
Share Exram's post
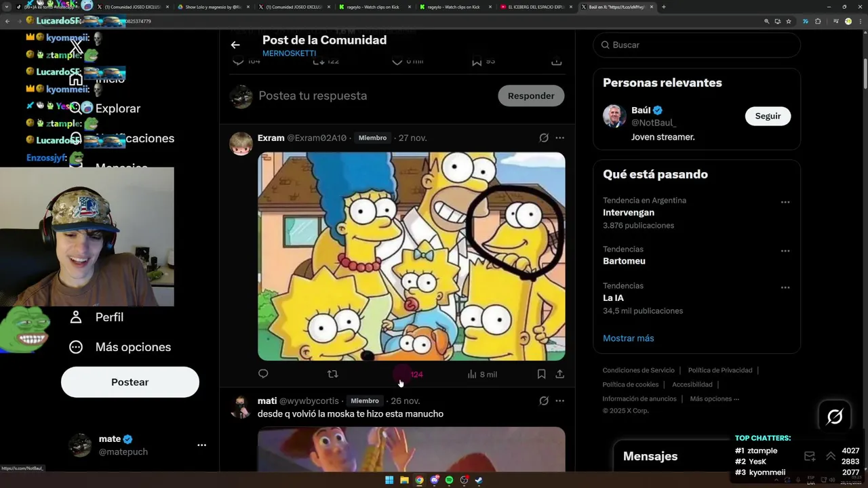tap(559, 374)
